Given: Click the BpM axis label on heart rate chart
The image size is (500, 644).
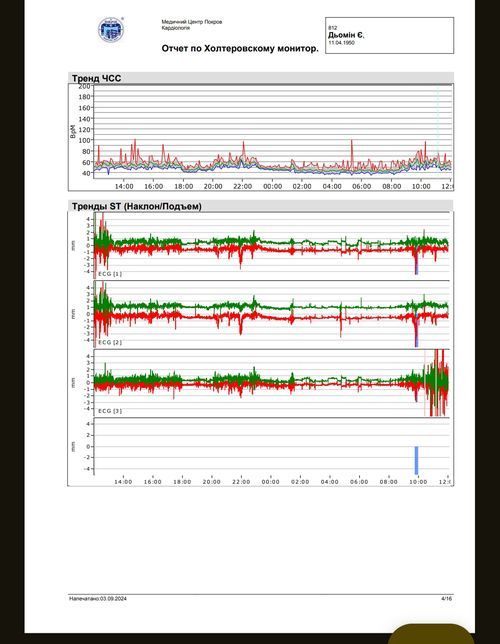Looking at the screenshot, I should 73,131.
